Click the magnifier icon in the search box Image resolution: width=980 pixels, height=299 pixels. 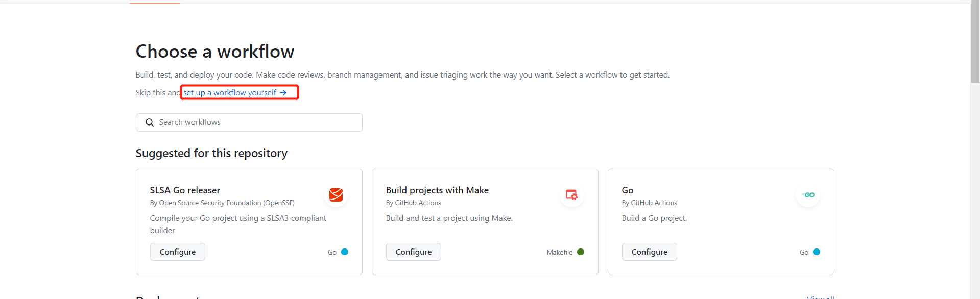(x=150, y=122)
